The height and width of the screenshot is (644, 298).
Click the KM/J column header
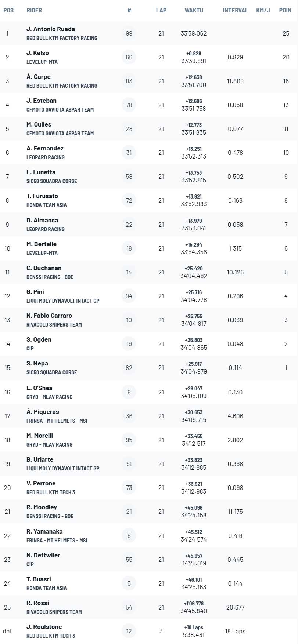(263, 10)
